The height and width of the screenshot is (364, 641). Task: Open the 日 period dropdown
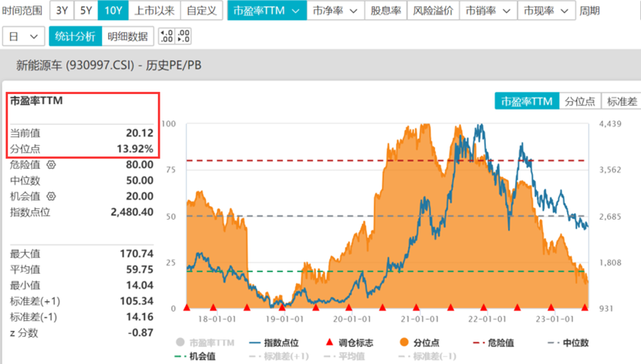23,36
